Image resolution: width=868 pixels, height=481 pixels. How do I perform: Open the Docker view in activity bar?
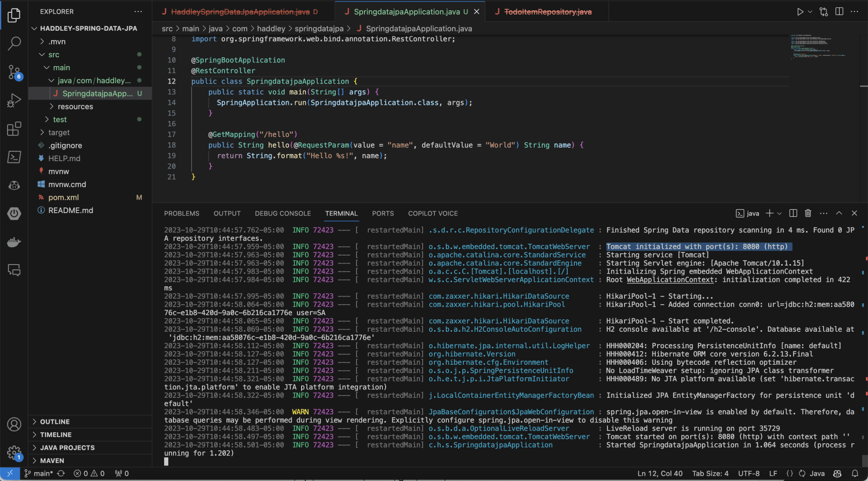[14, 242]
